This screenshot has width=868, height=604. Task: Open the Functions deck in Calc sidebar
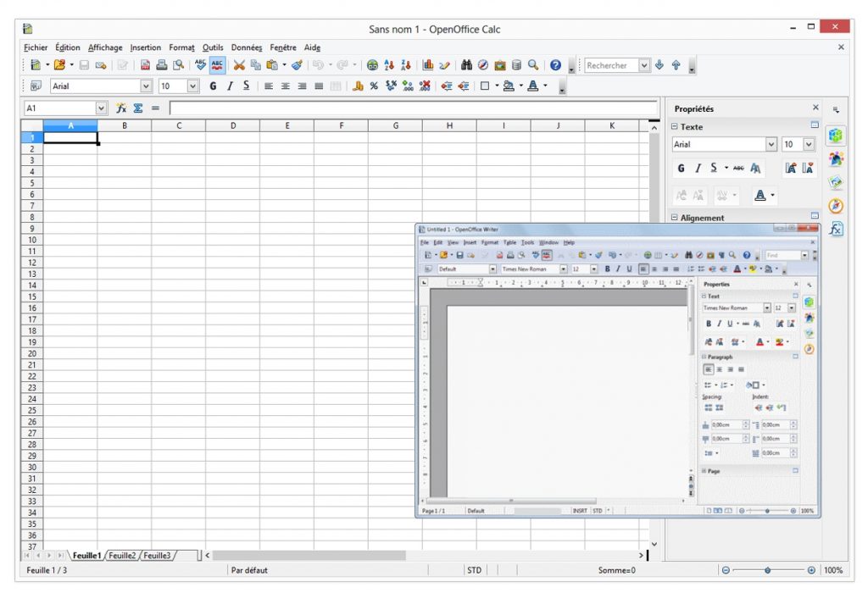[x=836, y=229]
